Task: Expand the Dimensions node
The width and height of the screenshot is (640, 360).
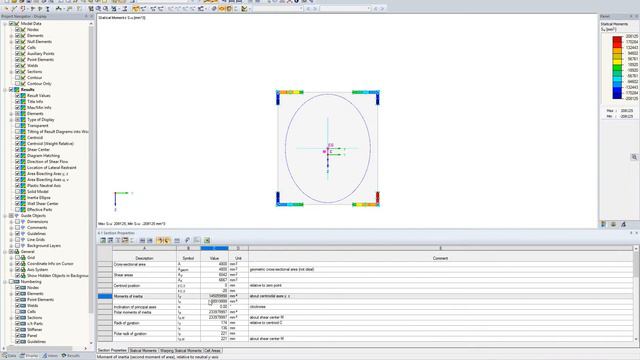Action: click(x=11, y=222)
